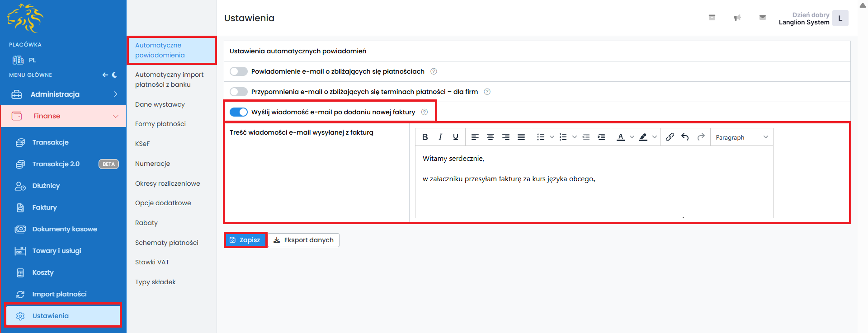Turn on payment deadline reminders for companies

[239, 92]
